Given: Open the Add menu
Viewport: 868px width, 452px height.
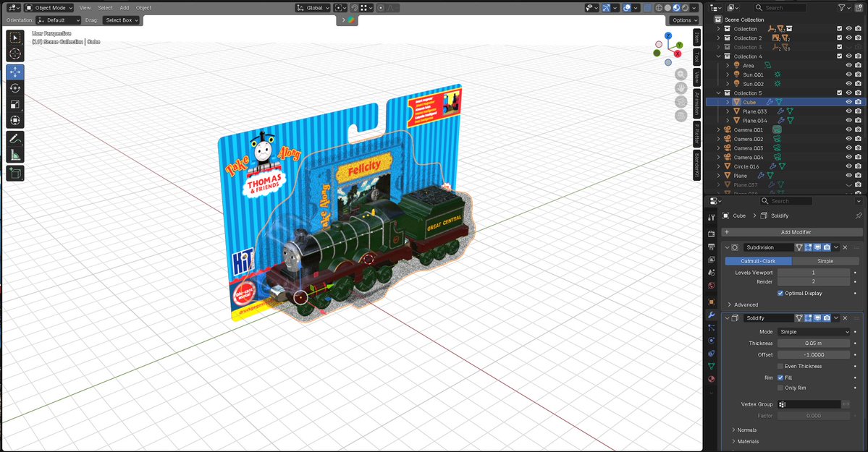Looking at the screenshot, I should (125, 8).
